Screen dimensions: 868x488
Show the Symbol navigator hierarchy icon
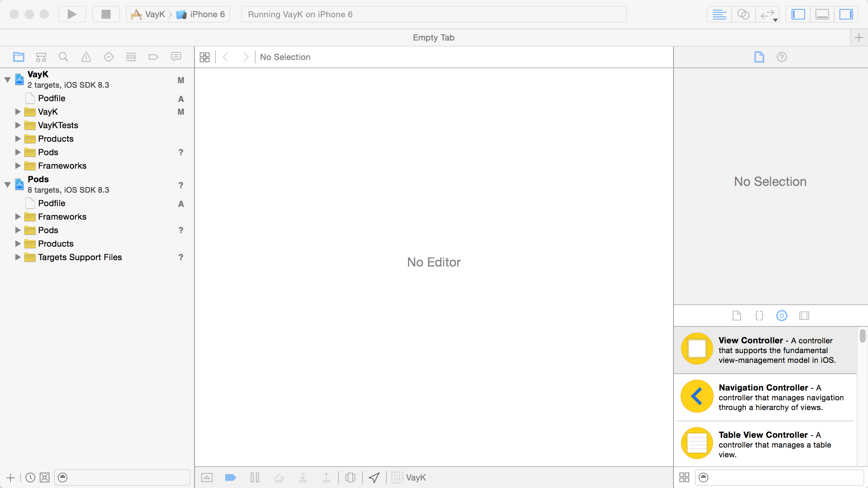tap(41, 57)
